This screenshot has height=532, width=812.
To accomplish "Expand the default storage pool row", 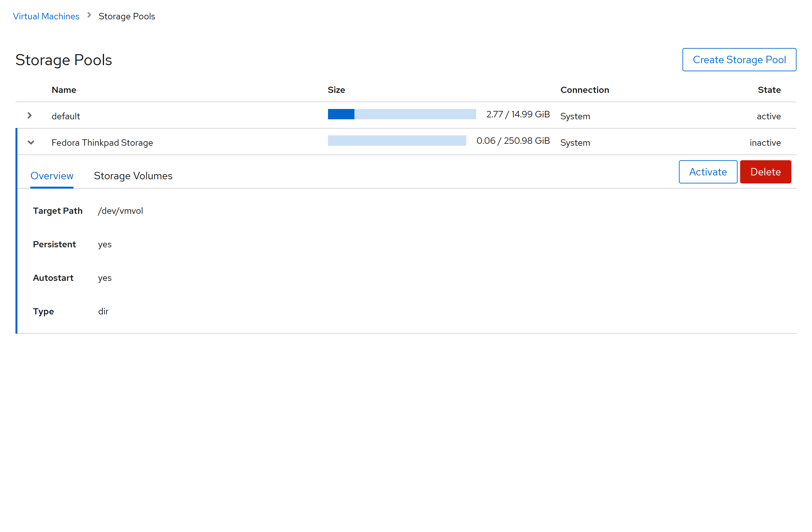I will click(30, 116).
